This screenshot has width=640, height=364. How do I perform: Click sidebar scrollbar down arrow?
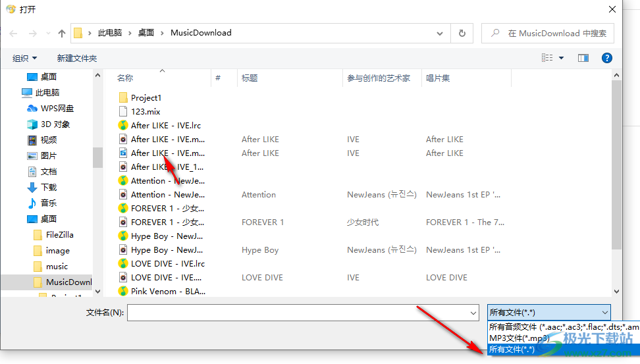click(x=97, y=292)
